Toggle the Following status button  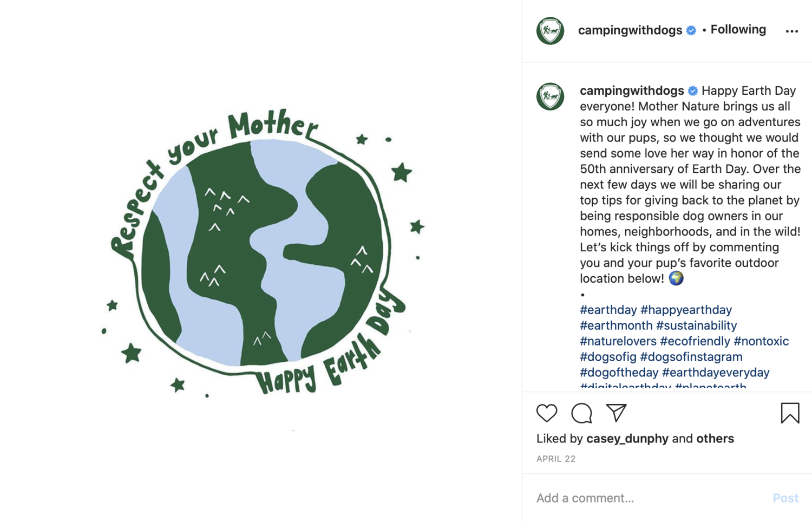[738, 29]
